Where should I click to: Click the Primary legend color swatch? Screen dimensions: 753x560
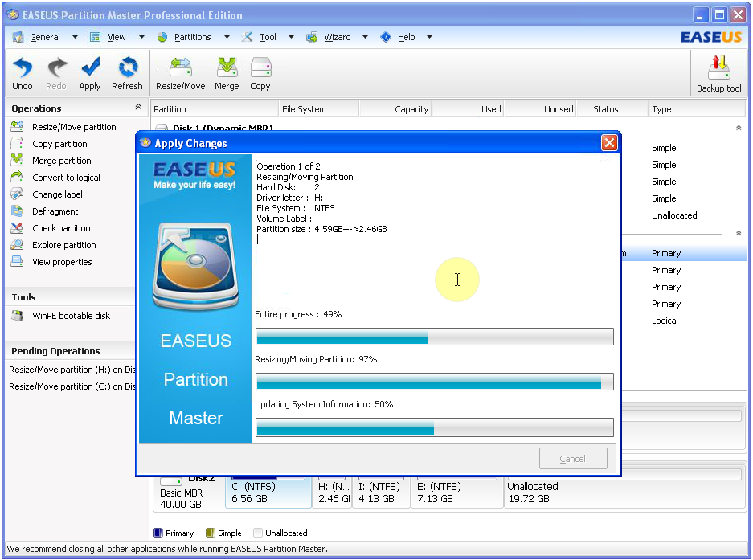click(x=158, y=533)
